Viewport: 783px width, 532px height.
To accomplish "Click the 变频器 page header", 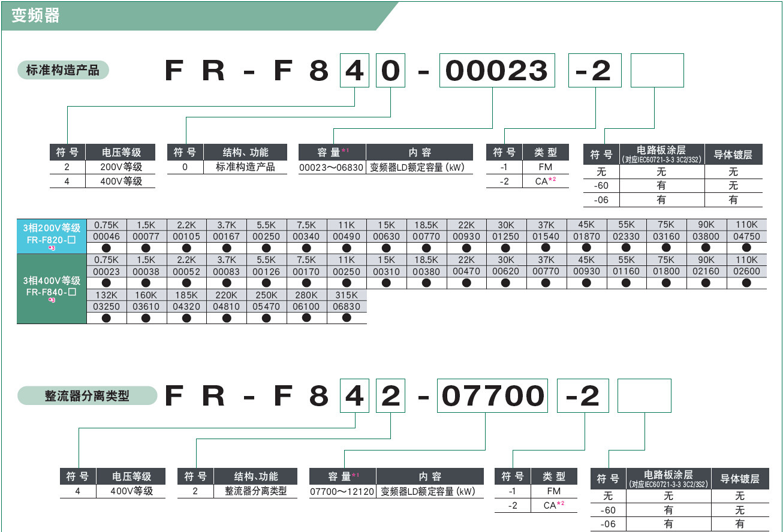I will click(36, 15).
